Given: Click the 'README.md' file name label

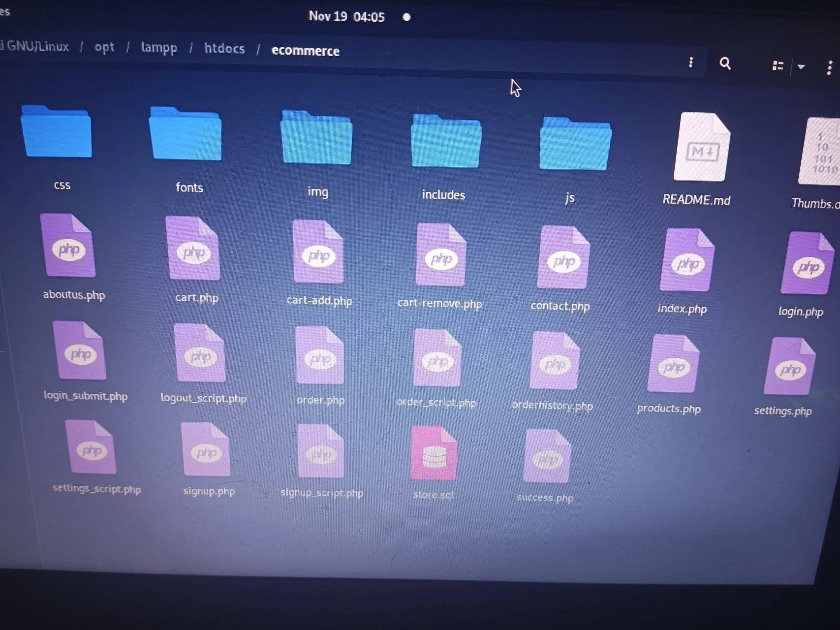Looking at the screenshot, I should pyautogui.click(x=696, y=200).
